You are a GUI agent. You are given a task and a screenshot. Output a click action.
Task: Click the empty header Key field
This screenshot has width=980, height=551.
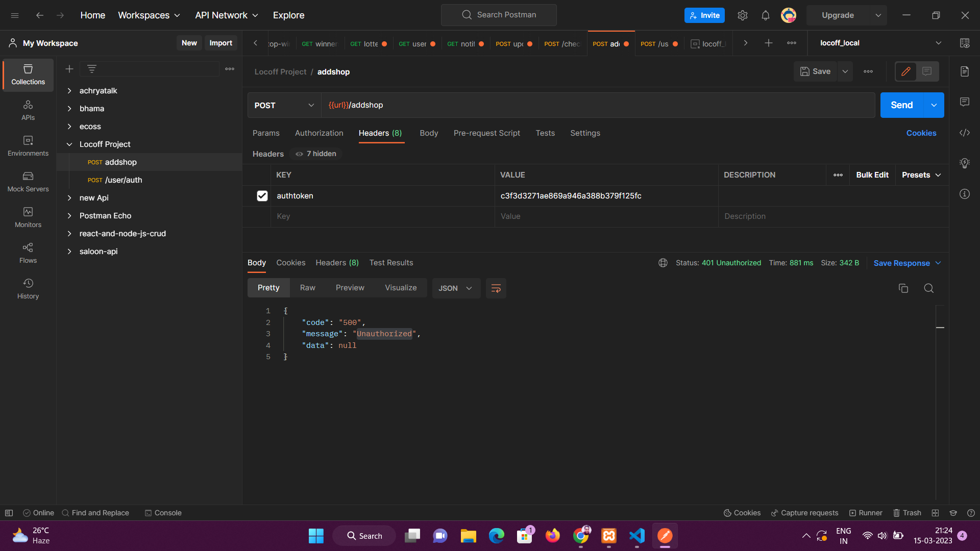(383, 216)
